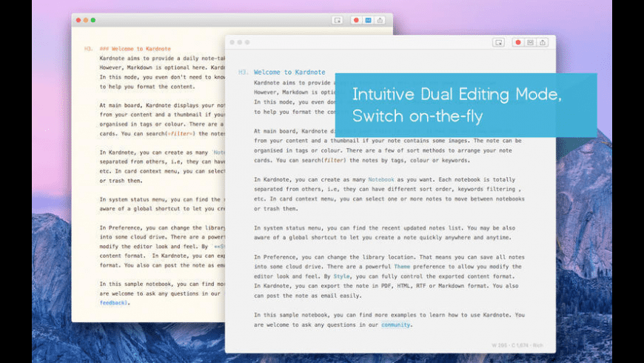Click the floating window icon in front window
Viewport: 644px width, 363px height.
[499, 42]
